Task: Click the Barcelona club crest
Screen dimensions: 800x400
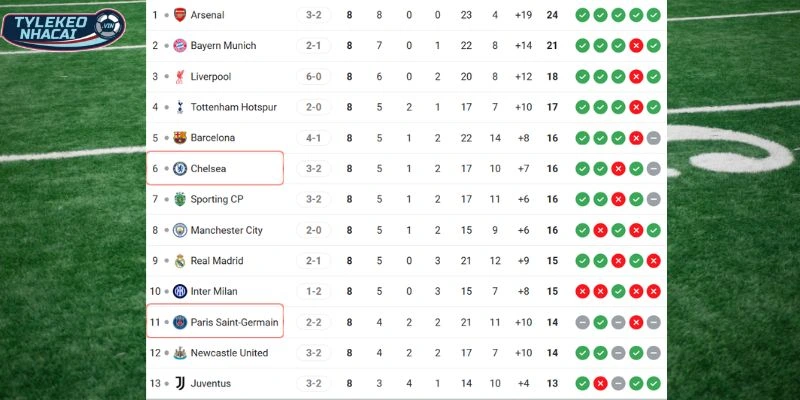Action: pyautogui.click(x=180, y=138)
